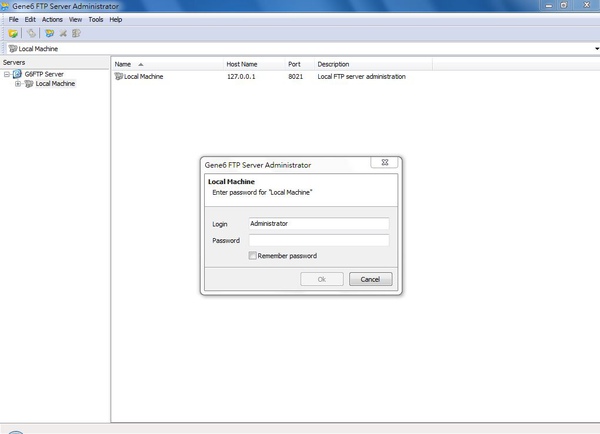The image size is (600, 434).
Task: Open the Edit menu
Action: [30, 20]
